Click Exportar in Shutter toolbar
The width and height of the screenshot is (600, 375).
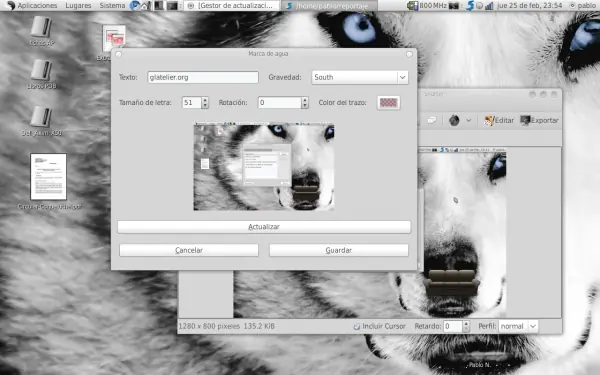pos(539,121)
